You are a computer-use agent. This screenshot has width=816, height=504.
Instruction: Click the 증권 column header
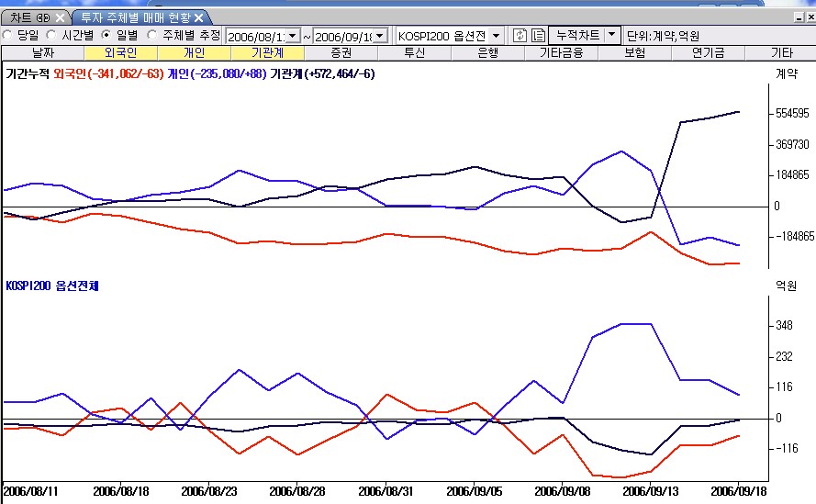click(x=341, y=53)
